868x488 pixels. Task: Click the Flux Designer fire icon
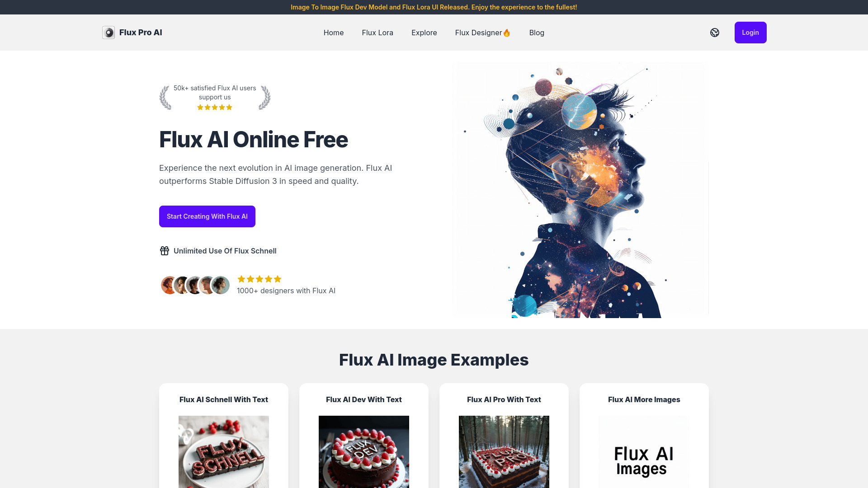pyautogui.click(x=507, y=33)
